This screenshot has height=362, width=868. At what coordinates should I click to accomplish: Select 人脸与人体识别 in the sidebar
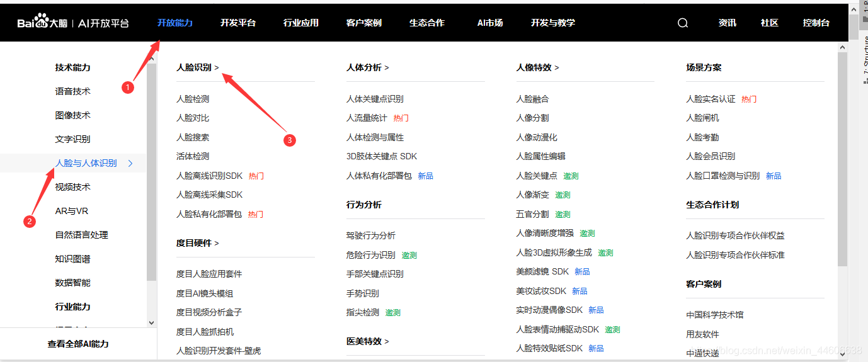tap(86, 163)
